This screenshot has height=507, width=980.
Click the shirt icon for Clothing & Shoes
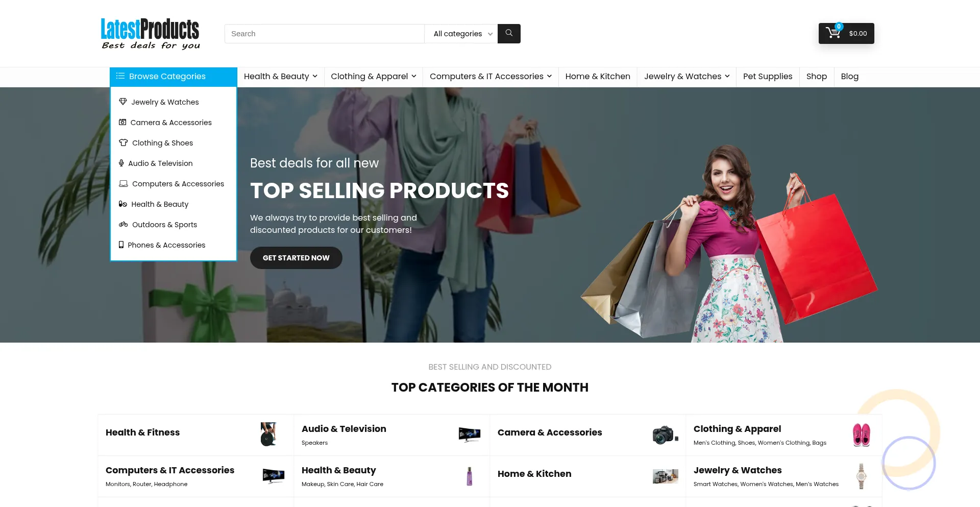click(124, 142)
